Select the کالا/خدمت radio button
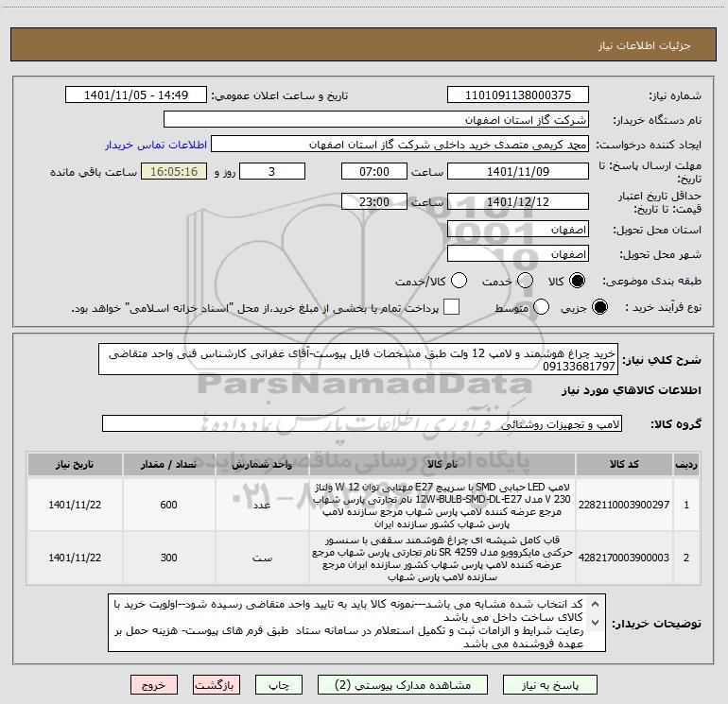The image size is (728, 704). tap(459, 281)
